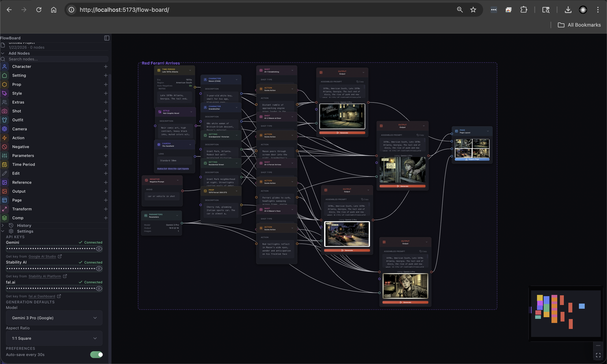
Task: Toggle Auto-save every 30s switch
Action: [x=96, y=355]
